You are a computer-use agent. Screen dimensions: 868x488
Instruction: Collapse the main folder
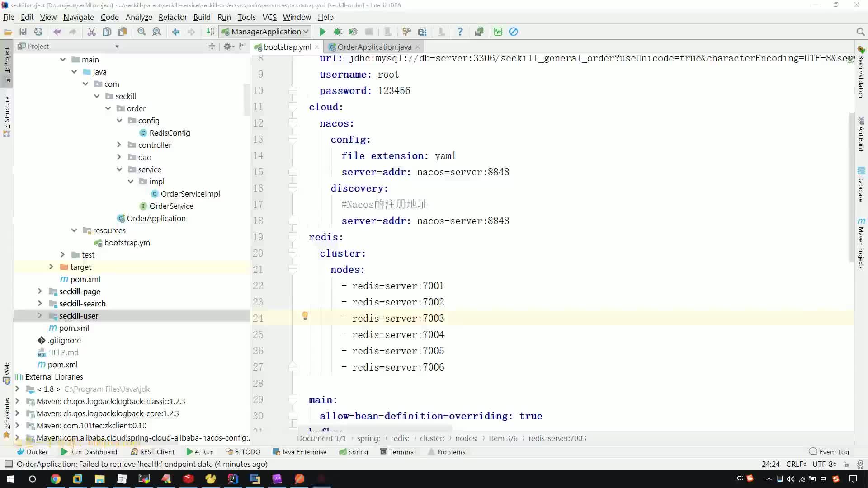(x=63, y=59)
